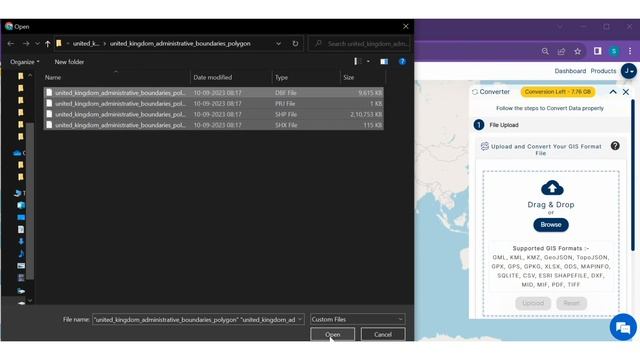
Task: Click the 2,10,753 KB size cell
Action: [x=366, y=114]
